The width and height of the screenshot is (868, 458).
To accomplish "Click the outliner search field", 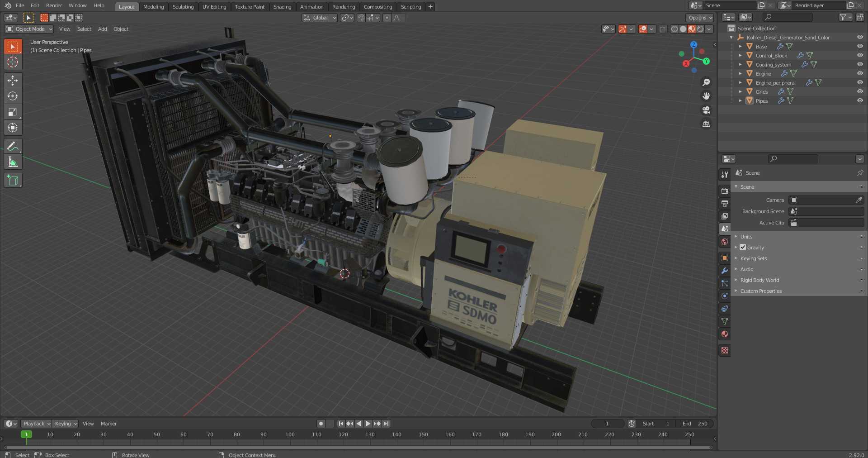I will [x=787, y=17].
